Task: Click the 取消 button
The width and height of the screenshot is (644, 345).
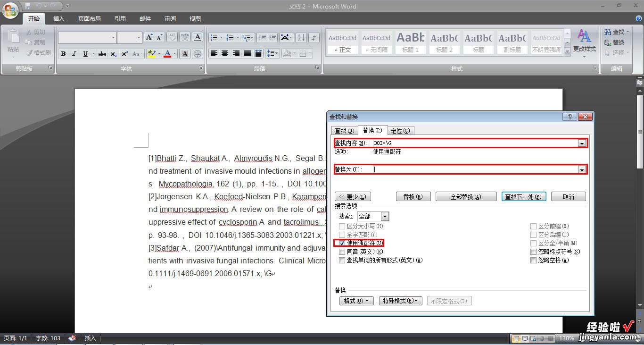Action: tap(568, 197)
